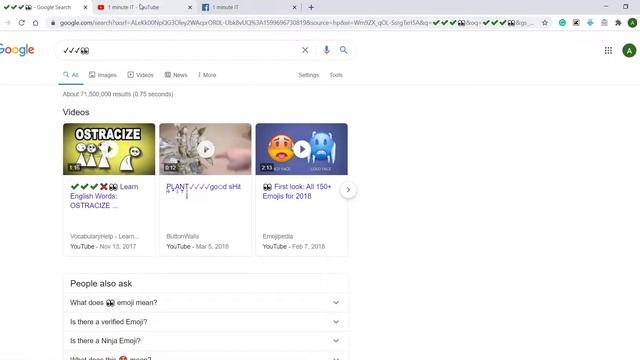This screenshot has height=360, width=640.
Task: Open search Tools
Action: (x=336, y=75)
